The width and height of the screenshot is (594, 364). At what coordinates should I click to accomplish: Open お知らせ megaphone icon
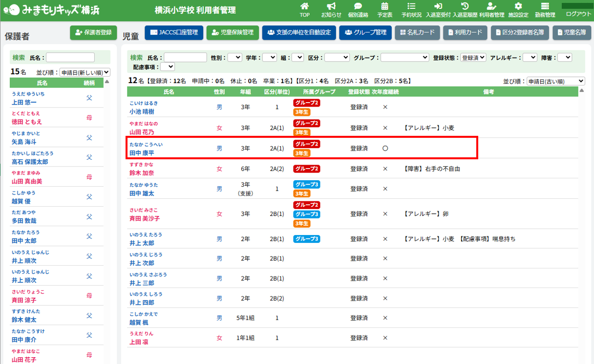(x=331, y=7)
